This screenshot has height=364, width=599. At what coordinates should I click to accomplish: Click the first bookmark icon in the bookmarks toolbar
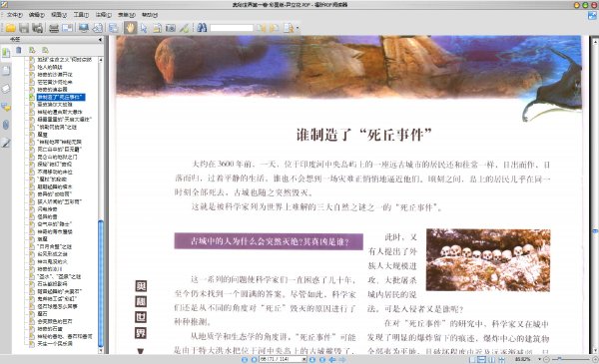click(x=32, y=50)
